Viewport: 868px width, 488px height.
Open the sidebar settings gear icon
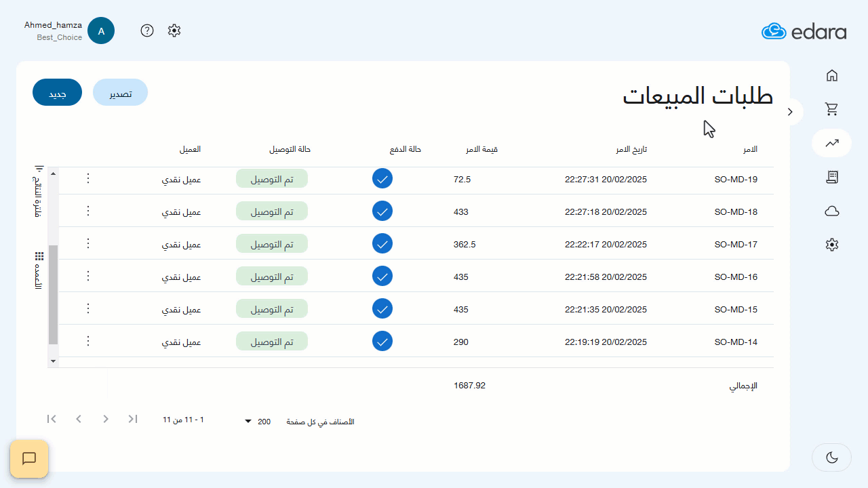[832, 245]
